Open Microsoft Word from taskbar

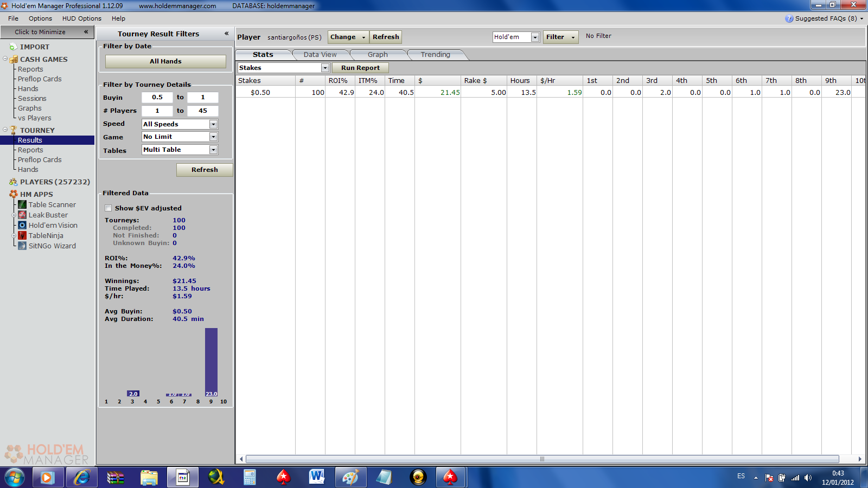[317, 478]
